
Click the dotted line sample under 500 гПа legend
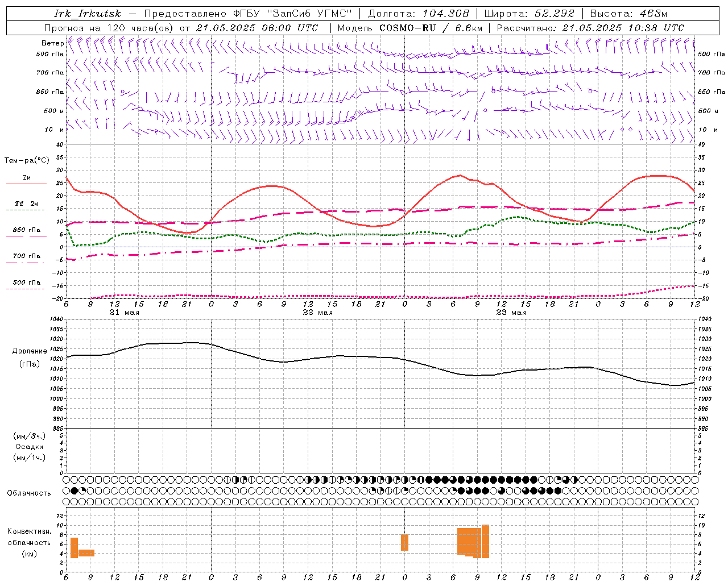tap(26, 289)
